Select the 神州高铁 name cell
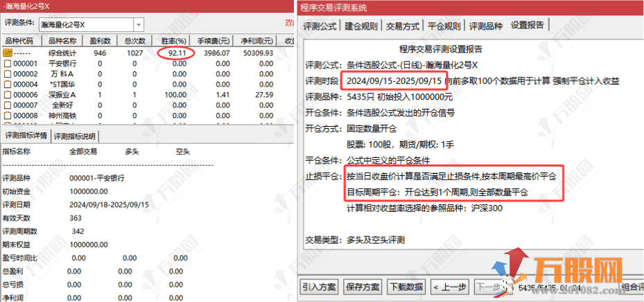Image resolution: width=644 pixels, height=302 pixels. point(62,116)
